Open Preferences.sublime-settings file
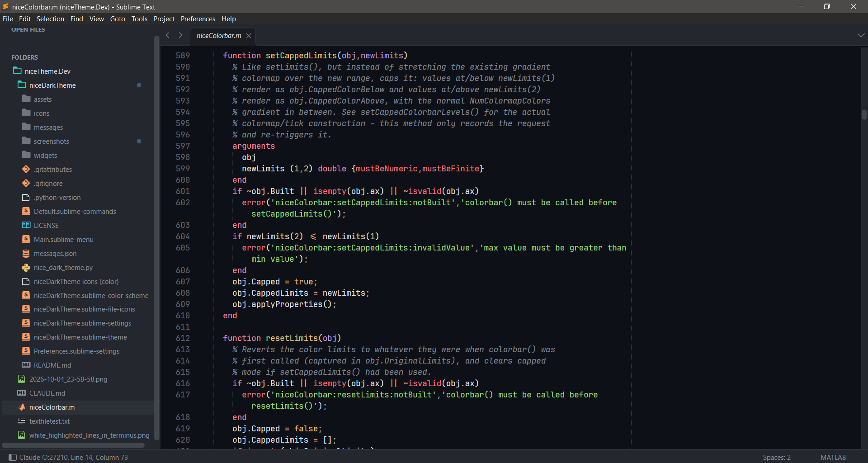This screenshot has width=868, height=463. [77, 351]
